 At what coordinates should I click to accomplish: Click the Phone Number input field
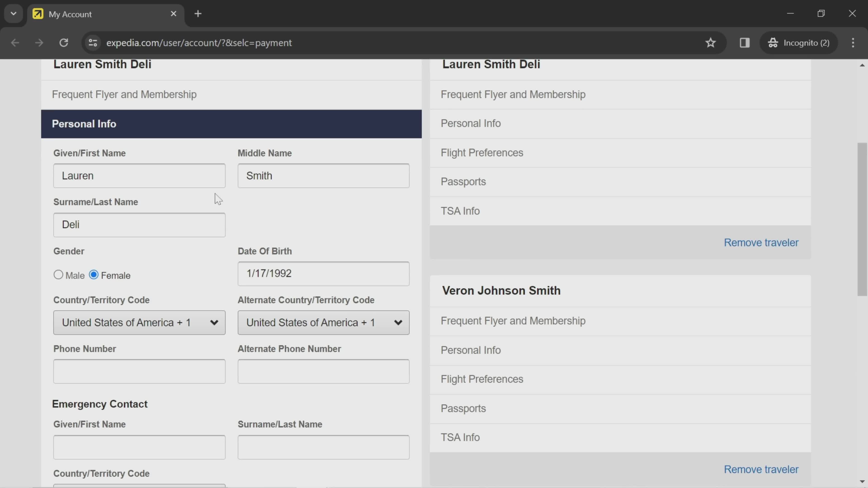139,371
